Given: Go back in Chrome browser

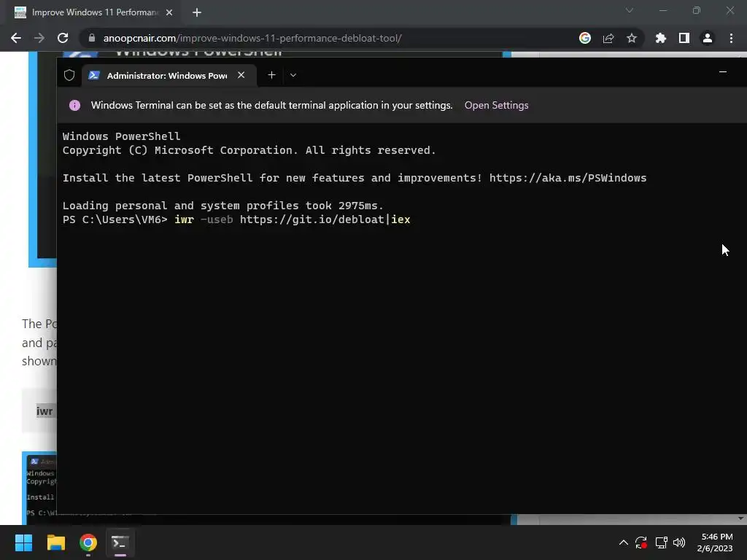Looking at the screenshot, I should 16,38.
